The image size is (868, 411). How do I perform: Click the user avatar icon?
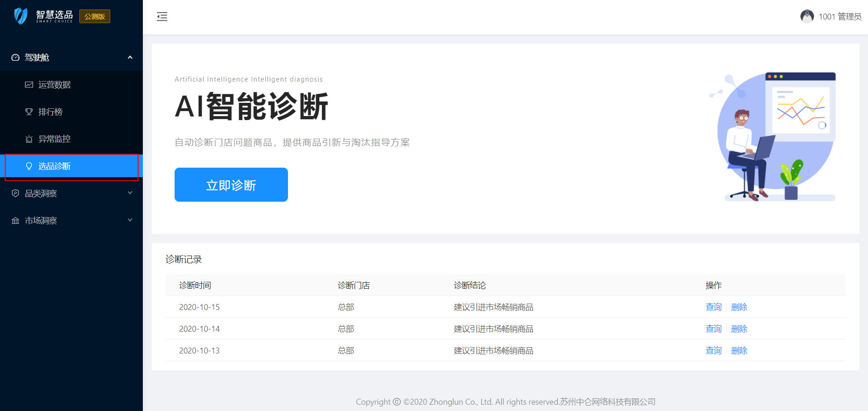(807, 16)
